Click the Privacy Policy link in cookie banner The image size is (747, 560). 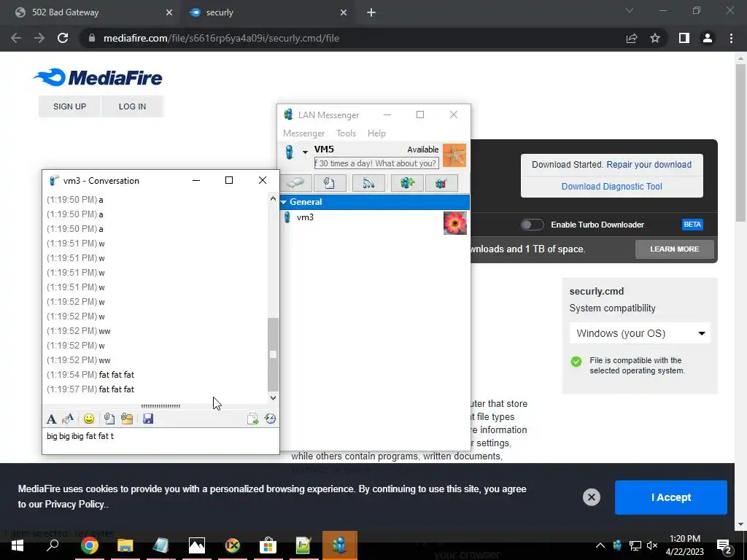pos(74,505)
